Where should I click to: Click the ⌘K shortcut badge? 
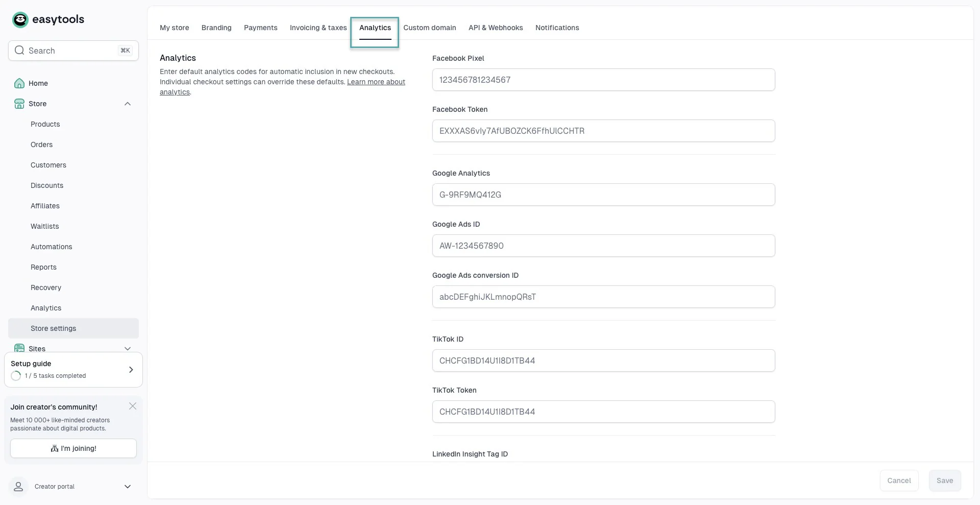pos(125,51)
